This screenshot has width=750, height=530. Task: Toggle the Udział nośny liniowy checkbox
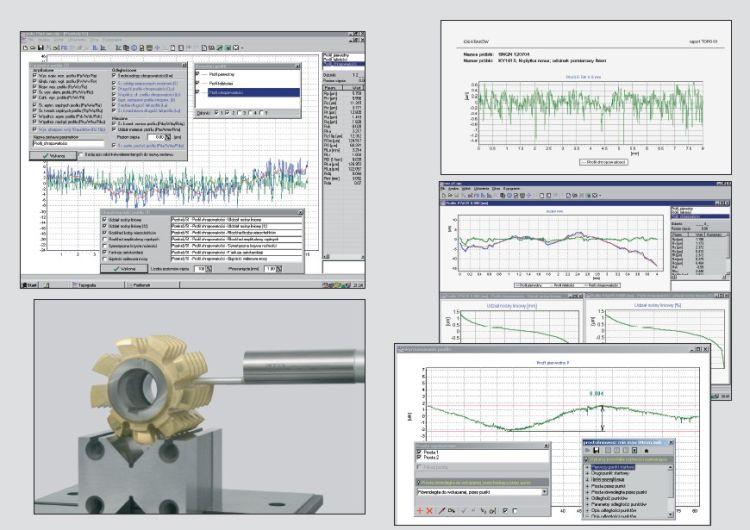tap(104, 219)
